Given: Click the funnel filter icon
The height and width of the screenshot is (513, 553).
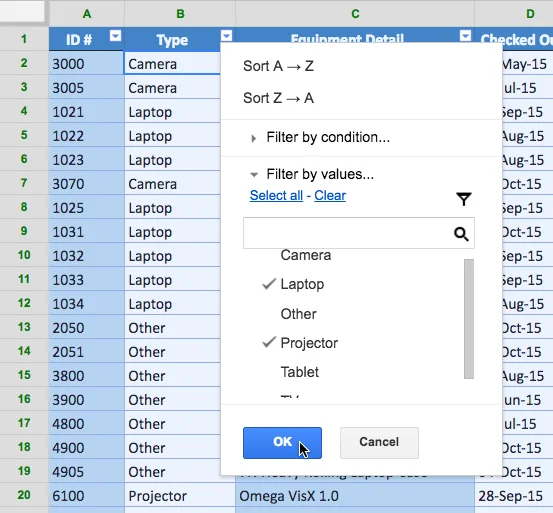Looking at the screenshot, I should (x=463, y=199).
